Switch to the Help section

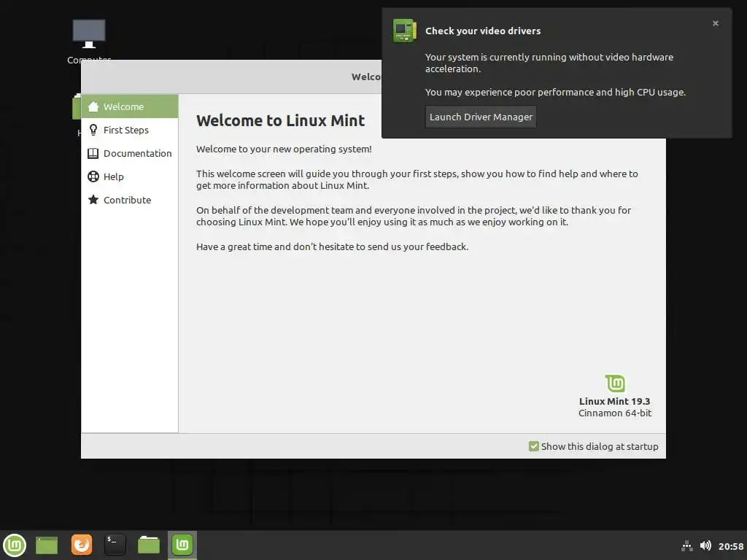click(x=130, y=176)
